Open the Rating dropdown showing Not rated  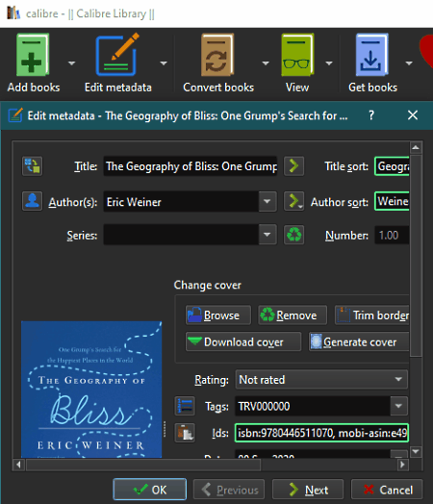321,380
